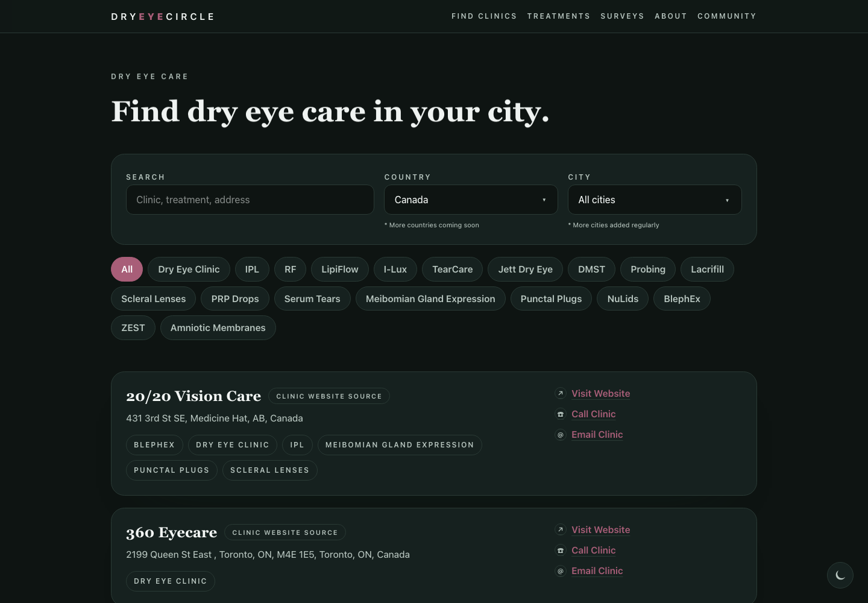Select the BlephEx filter chip
The image size is (868, 603).
(x=682, y=298)
